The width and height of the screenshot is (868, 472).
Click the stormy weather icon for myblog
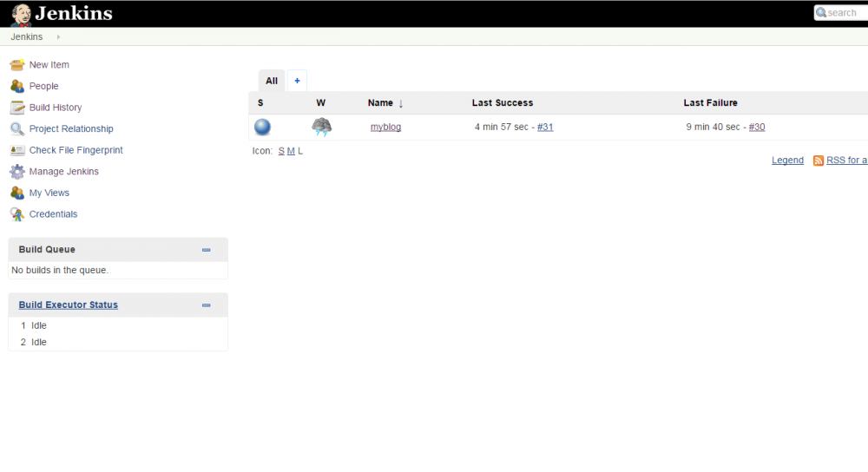(322, 127)
